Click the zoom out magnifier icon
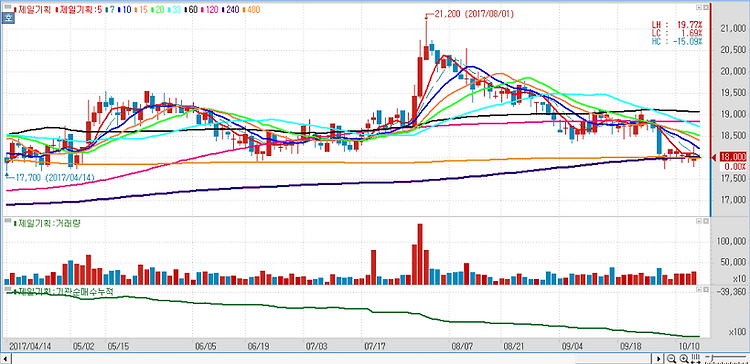This screenshot has height=364, width=750. coord(671,359)
